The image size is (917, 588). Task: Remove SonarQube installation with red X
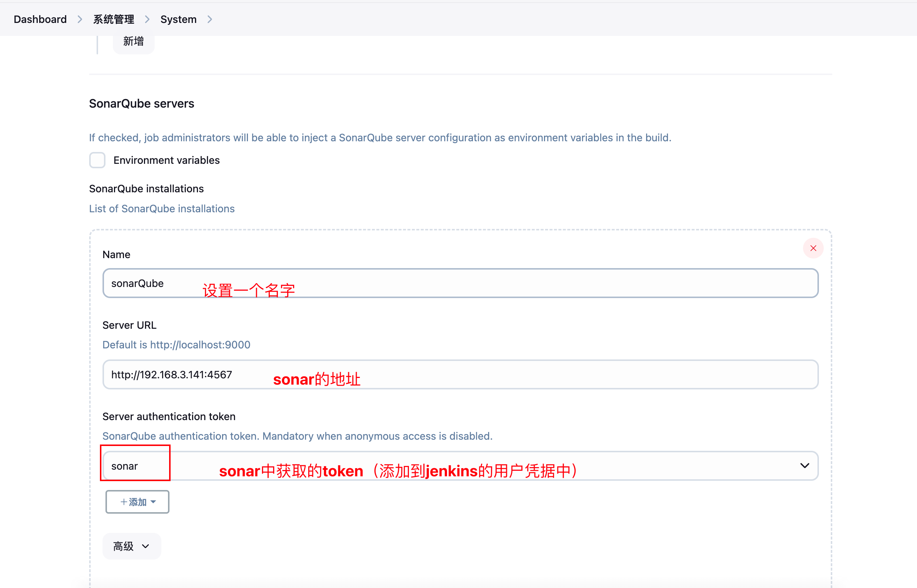click(813, 248)
